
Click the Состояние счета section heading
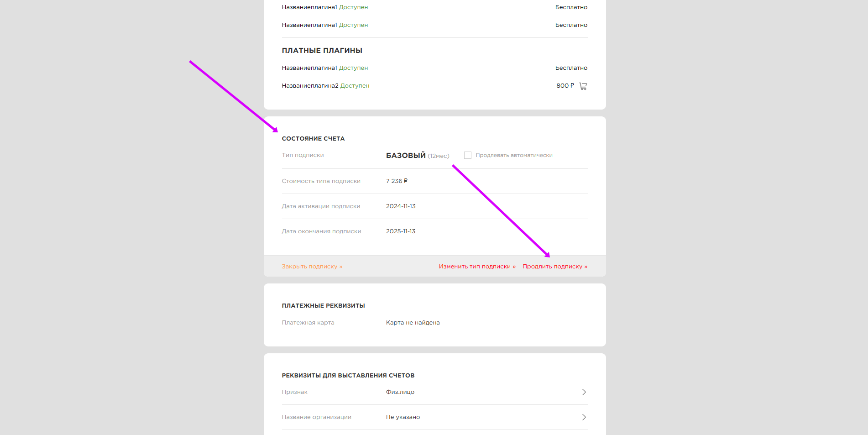(x=313, y=139)
